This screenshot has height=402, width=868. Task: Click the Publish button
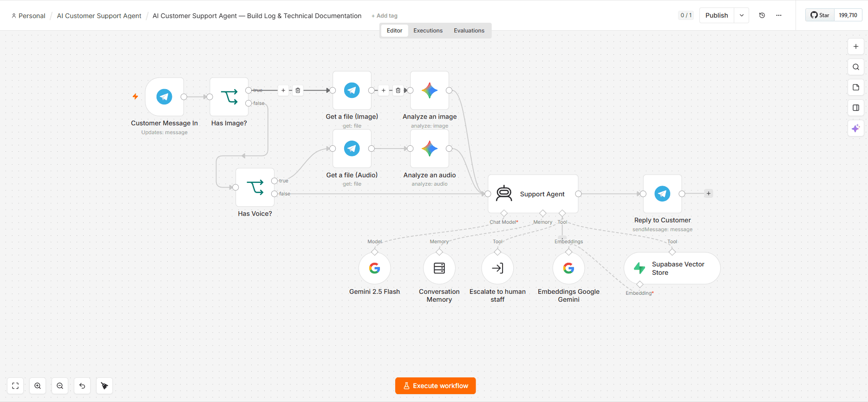coord(717,15)
